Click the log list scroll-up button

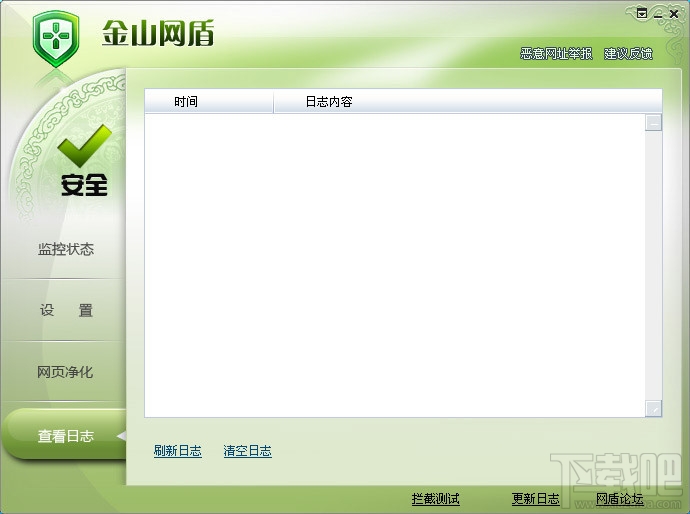tap(653, 123)
